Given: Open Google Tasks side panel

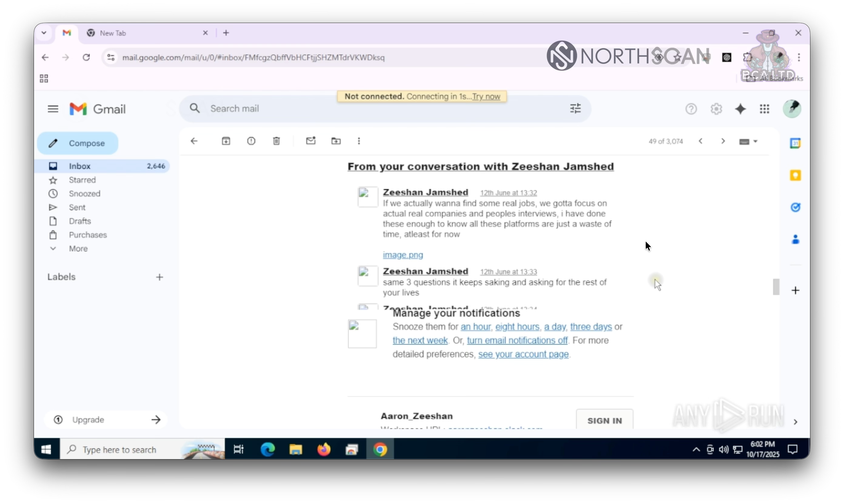Looking at the screenshot, I should pos(795,207).
